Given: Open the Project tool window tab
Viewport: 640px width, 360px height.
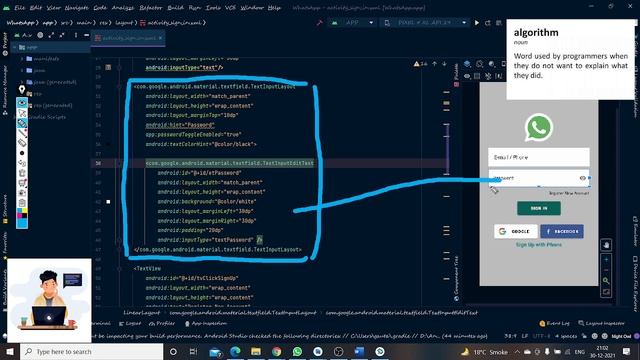Looking at the screenshot, I should coord(5,44).
